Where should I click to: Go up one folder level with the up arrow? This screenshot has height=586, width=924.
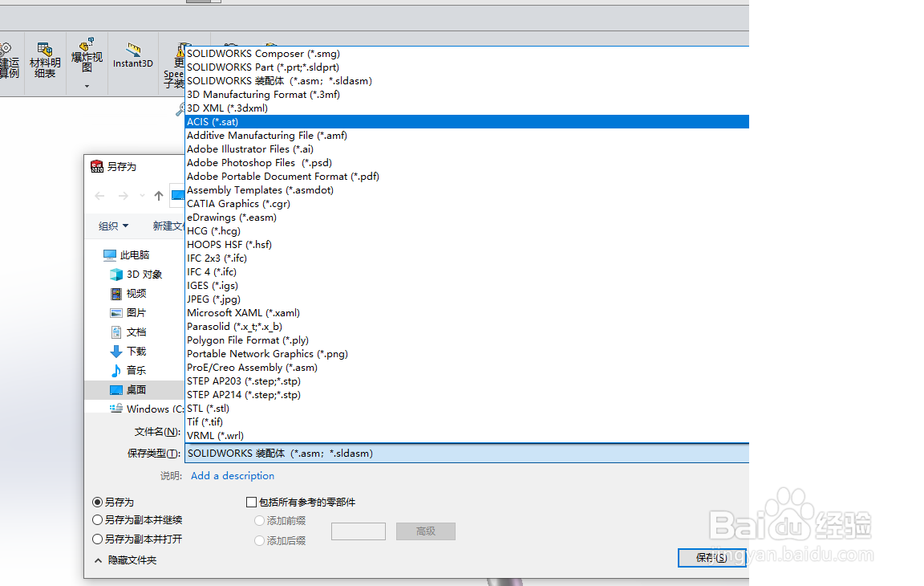[159, 196]
